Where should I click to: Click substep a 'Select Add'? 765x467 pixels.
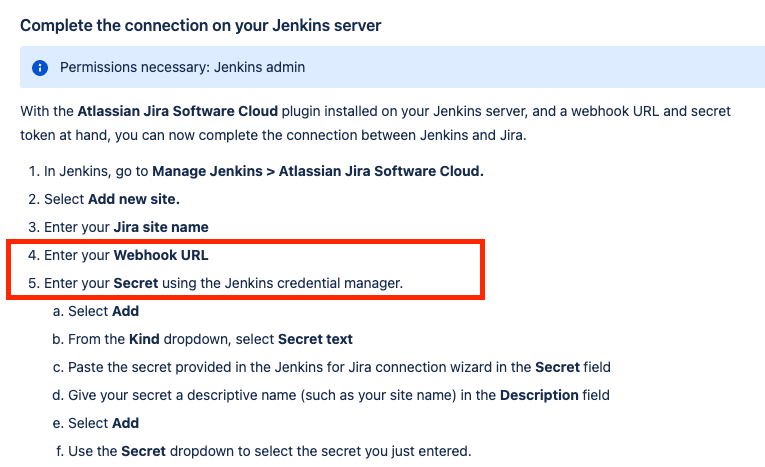tap(103, 311)
